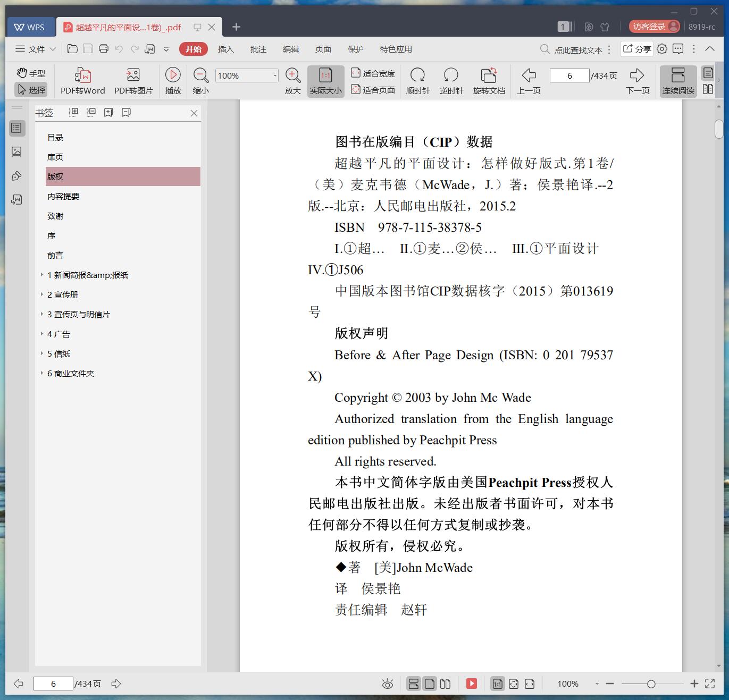
Task: Click the PDF转Word conversion icon
Action: [x=83, y=75]
